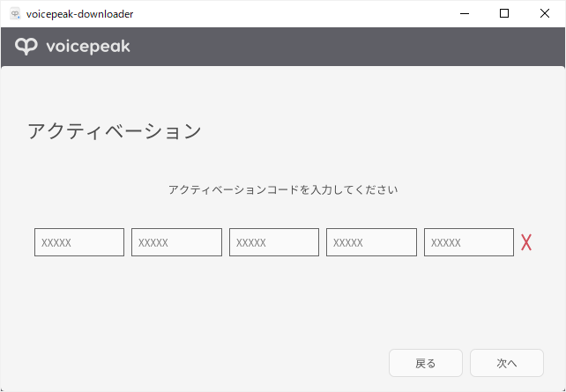566x392 pixels.
Task: Maximize the voicepeak-downloader window
Action: [504, 14]
